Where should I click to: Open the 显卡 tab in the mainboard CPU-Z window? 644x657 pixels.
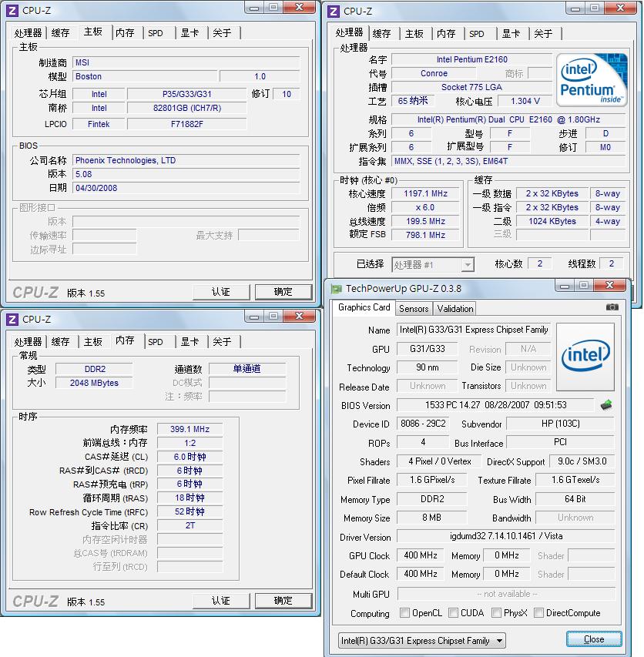point(190,32)
